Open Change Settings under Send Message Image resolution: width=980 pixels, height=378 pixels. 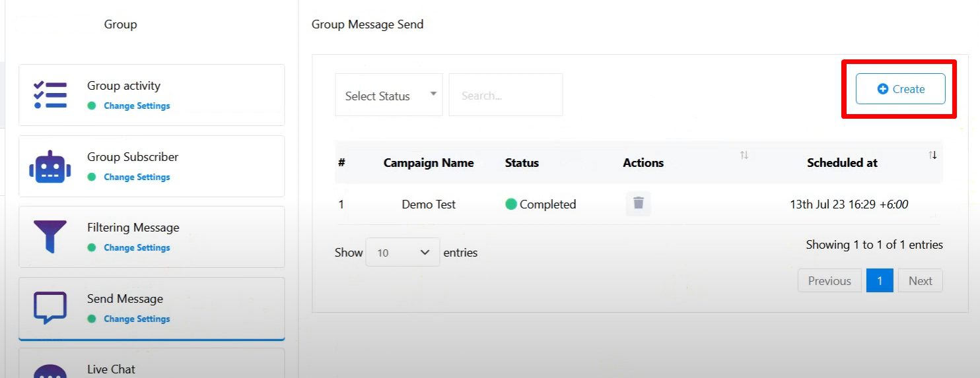tap(137, 319)
